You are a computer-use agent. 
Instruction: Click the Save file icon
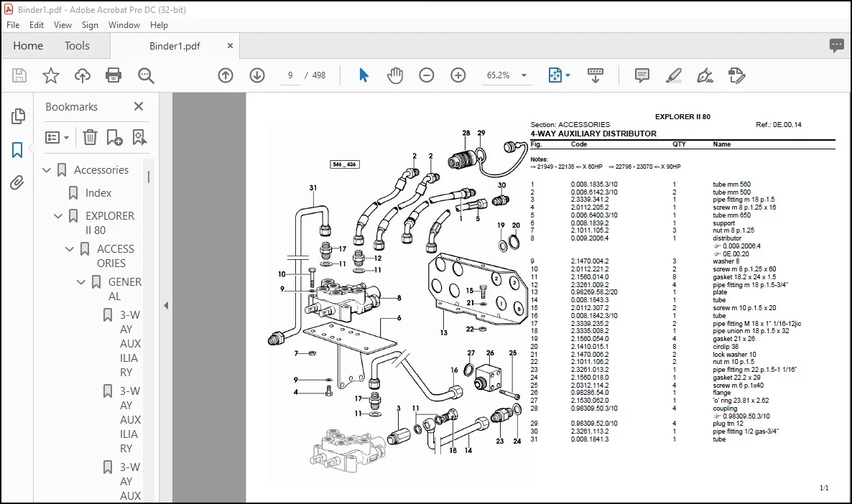[x=19, y=75]
